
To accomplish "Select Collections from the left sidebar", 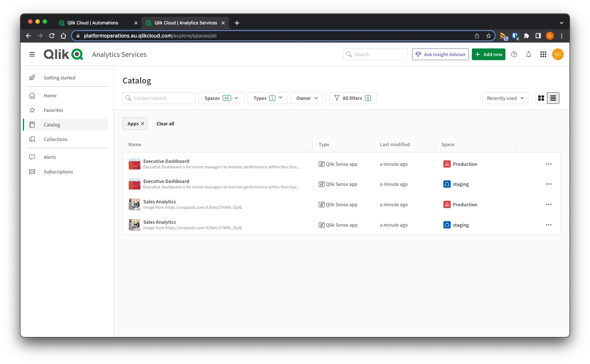I will [55, 139].
